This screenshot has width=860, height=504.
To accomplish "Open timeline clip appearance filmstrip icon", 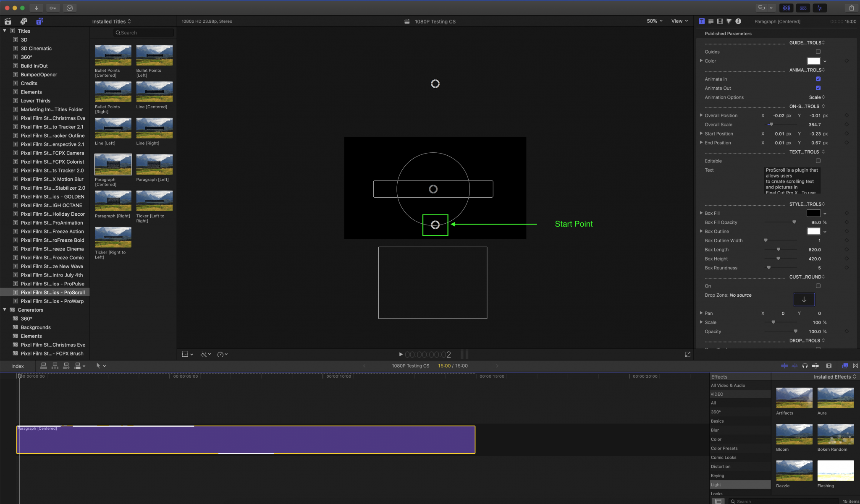I will 829,366.
